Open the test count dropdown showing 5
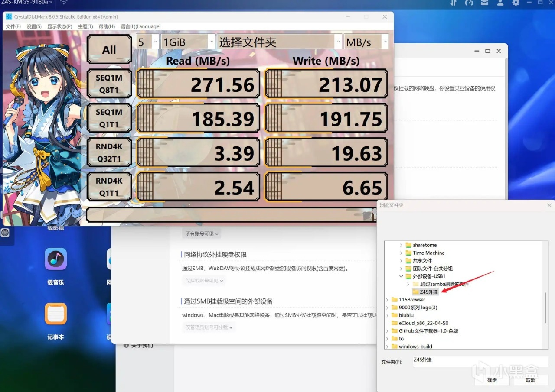Image resolution: width=555 pixels, height=392 pixels. tap(147, 42)
